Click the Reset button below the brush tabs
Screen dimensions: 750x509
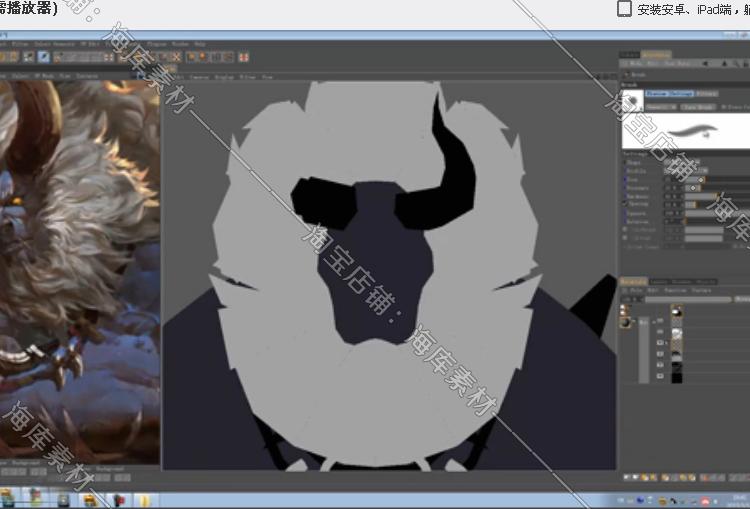(661, 107)
